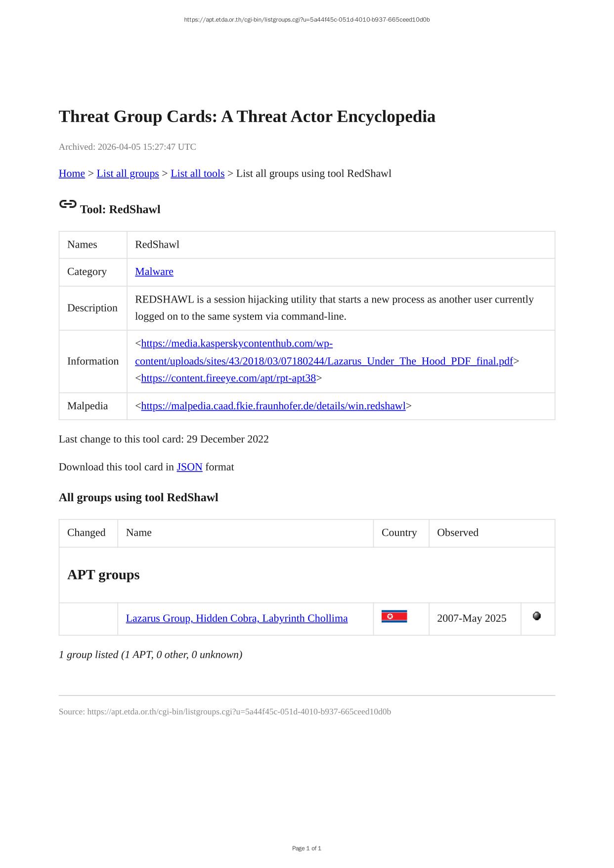
Task: Download the tool card via JSON link
Action: [x=189, y=467]
